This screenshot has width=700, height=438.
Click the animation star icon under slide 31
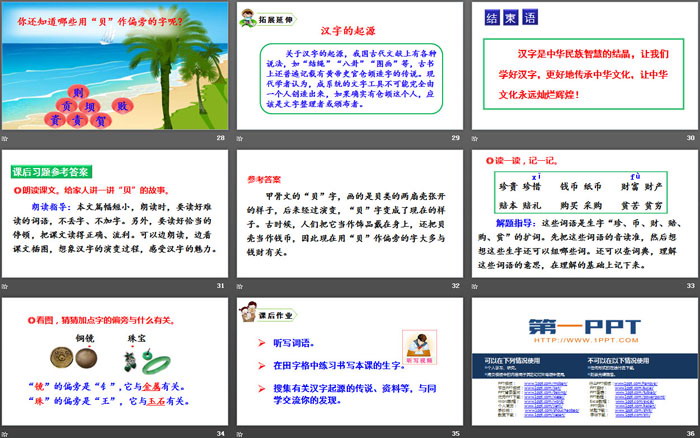[x=5, y=286]
